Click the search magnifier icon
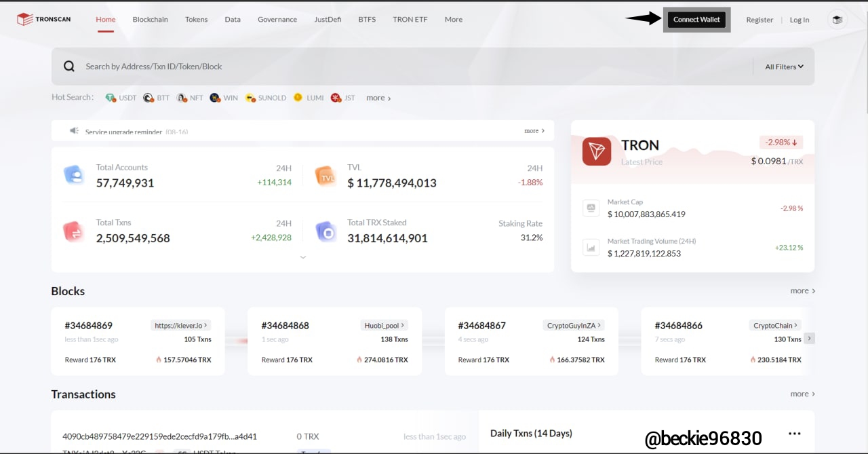This screenshot has height=454, width=868. click(69, 67)
